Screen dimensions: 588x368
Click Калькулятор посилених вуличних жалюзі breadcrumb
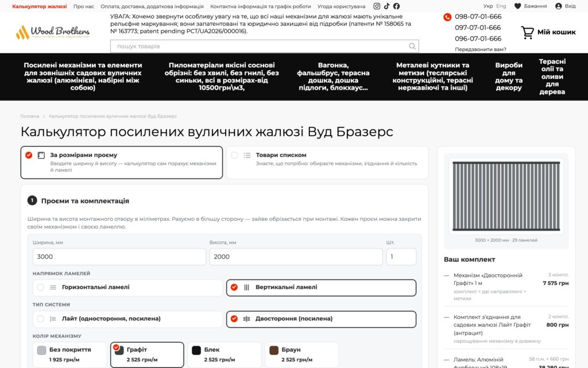pos(113,116)
